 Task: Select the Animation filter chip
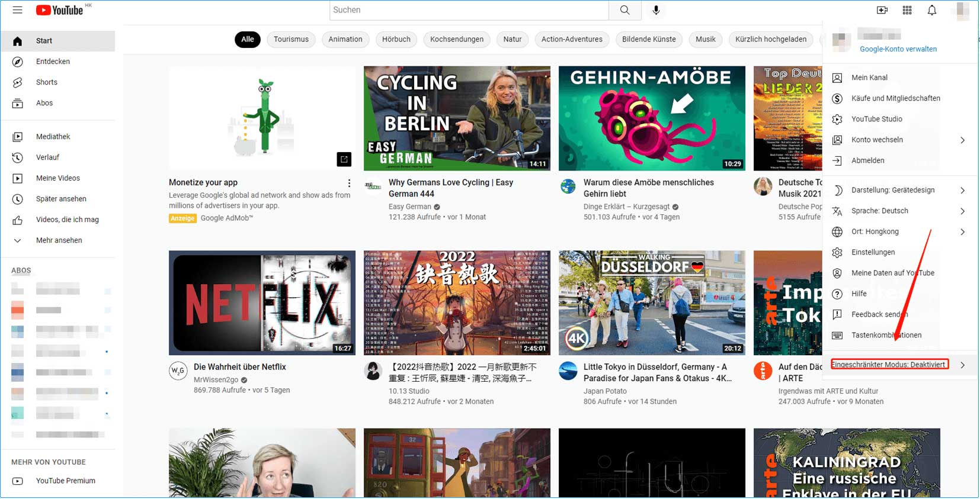[x=345, y=40]
